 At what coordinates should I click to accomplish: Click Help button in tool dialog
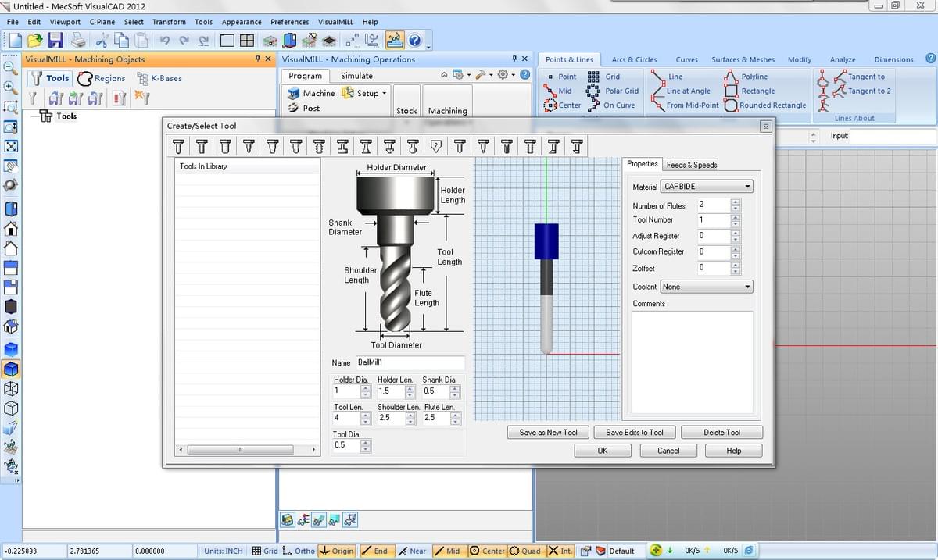[x=733, y=451]
